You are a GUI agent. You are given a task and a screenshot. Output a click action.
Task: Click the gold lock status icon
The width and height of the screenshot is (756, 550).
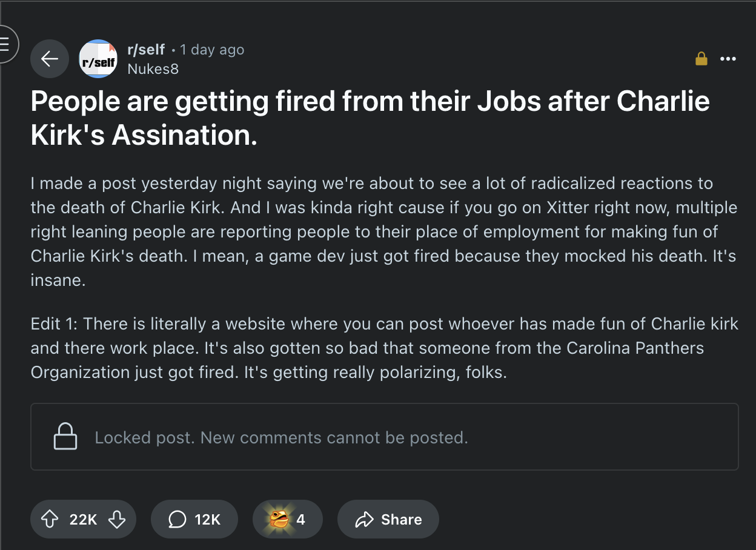[x=701, y=59]
